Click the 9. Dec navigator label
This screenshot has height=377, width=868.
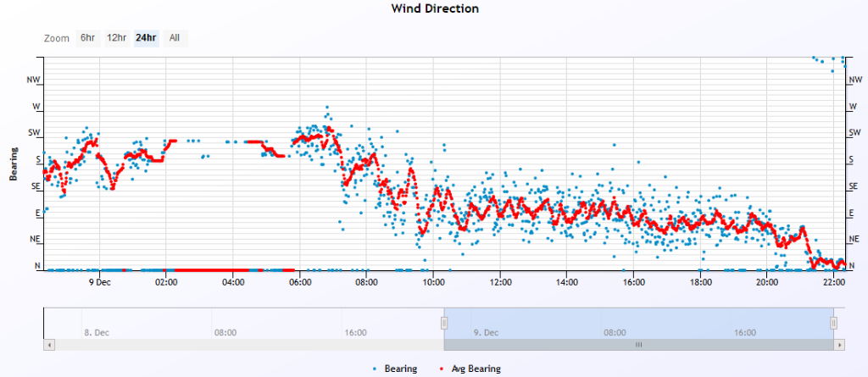tap(487, 333)
